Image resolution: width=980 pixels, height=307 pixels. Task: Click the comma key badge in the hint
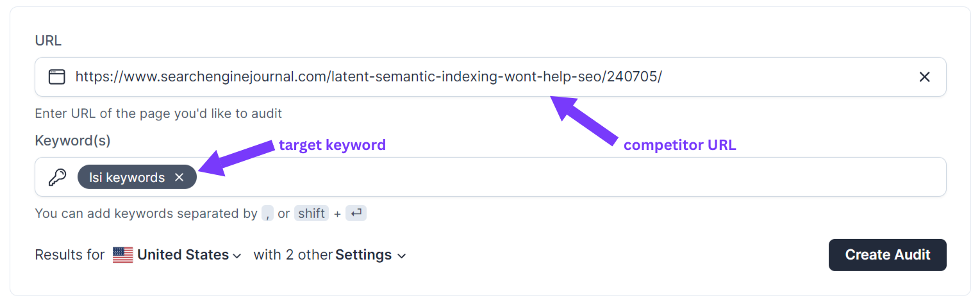pos(268,213)
